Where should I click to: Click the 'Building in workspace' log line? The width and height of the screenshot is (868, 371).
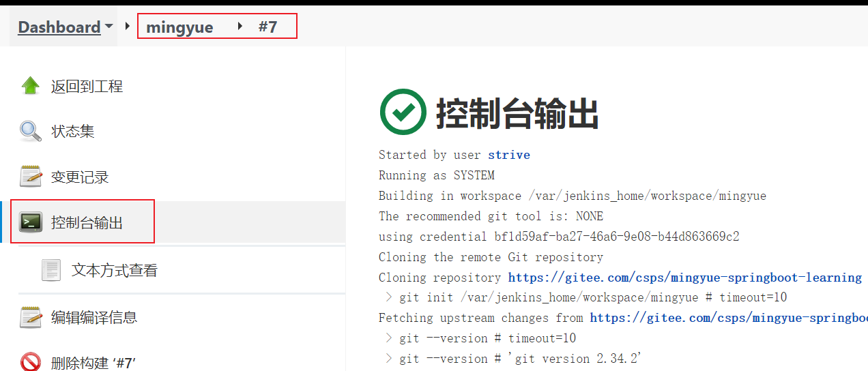573,196
